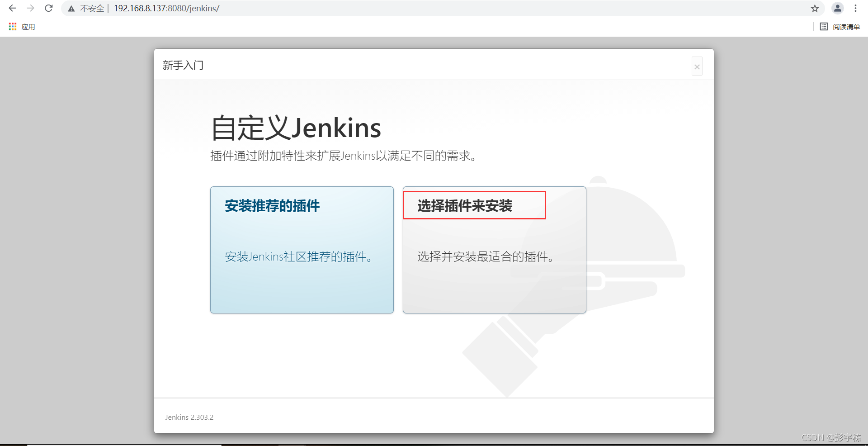868x446 pixels.
Task: Open the apps grid shortcut
Action: pos(22,27)
